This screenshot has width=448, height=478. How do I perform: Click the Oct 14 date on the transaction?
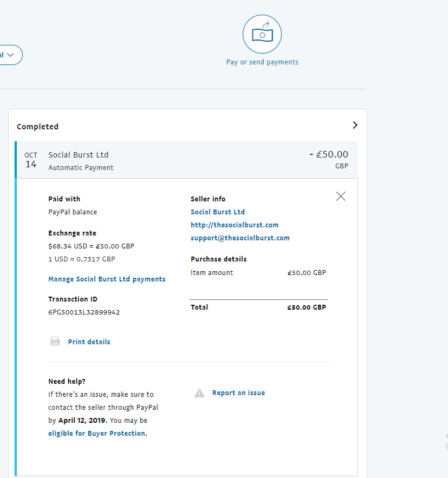(31, 160)
